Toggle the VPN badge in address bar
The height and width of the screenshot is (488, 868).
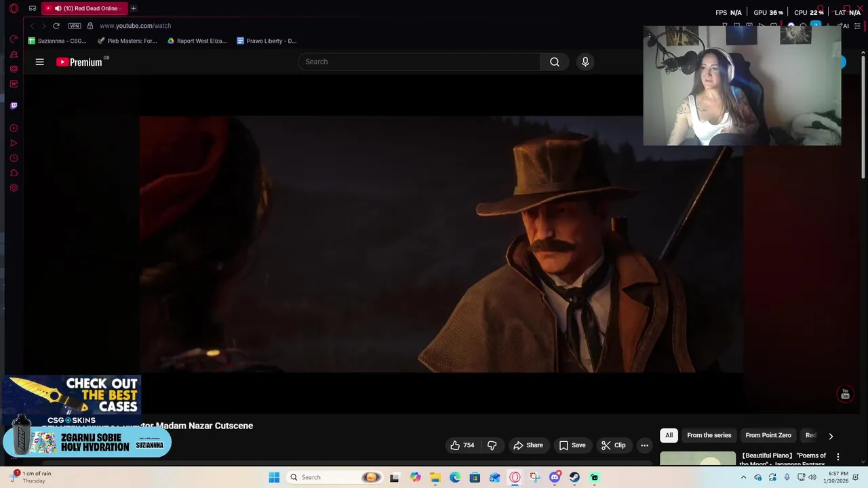[75, 26]
